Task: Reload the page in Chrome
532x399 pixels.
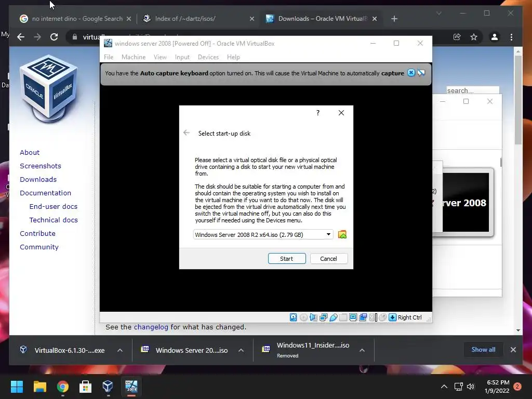Action: point(54,37)
